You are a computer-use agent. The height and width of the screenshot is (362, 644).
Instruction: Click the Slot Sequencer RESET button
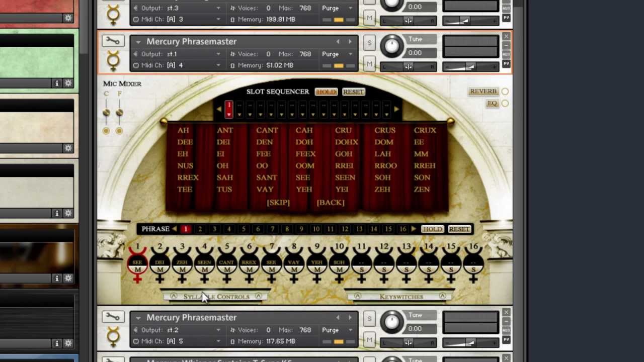click(353, 92)
